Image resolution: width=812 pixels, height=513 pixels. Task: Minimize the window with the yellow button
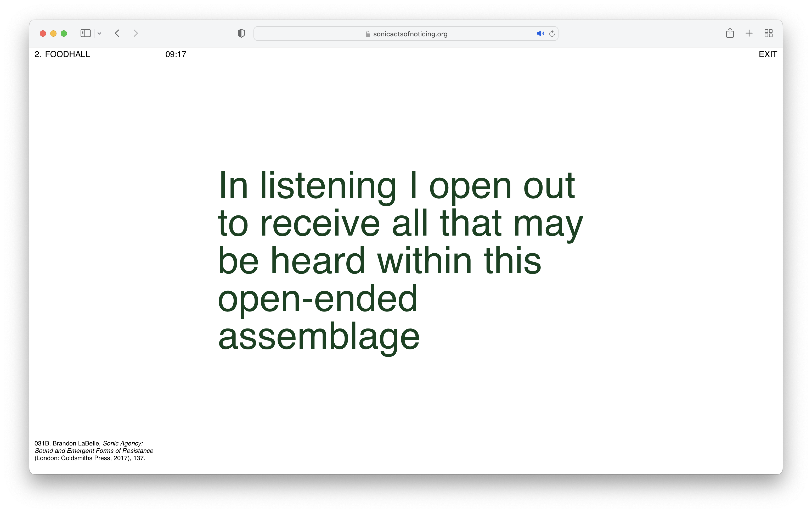pos(53,34)
